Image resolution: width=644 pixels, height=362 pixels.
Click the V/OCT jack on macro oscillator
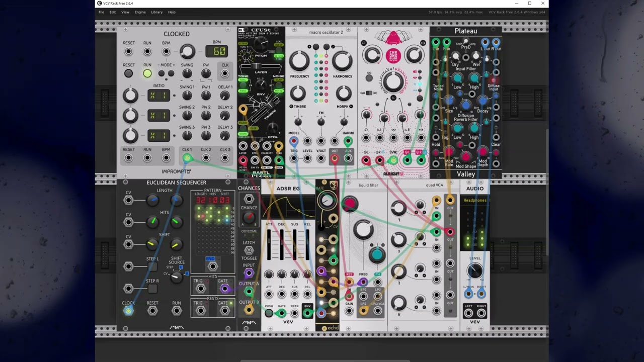(x=321, y=158)
